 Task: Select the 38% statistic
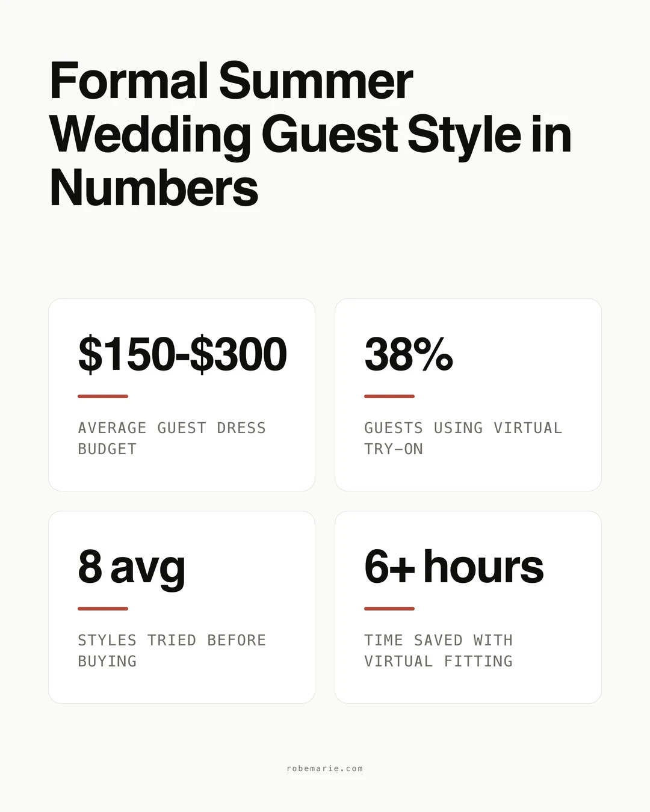click(x=409, y=354)
